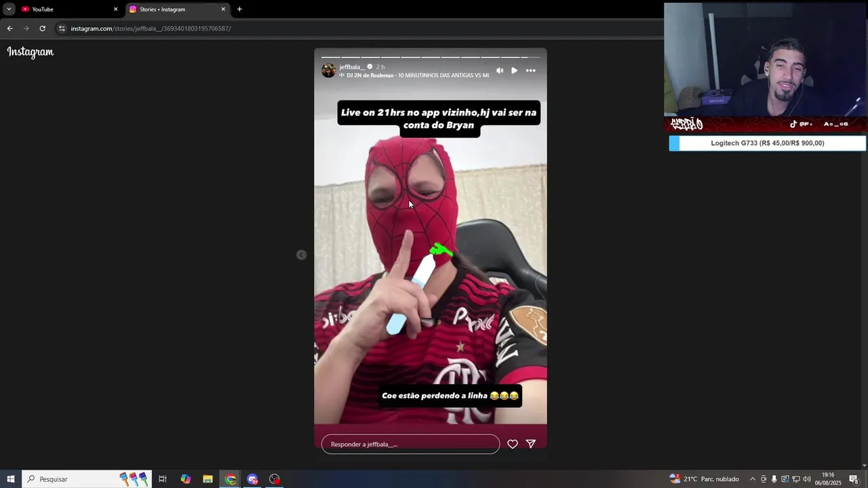Viewport: 868px width, 488px height.
Task: Click the Logitech G733 donation goal bar
Action: 768,143
